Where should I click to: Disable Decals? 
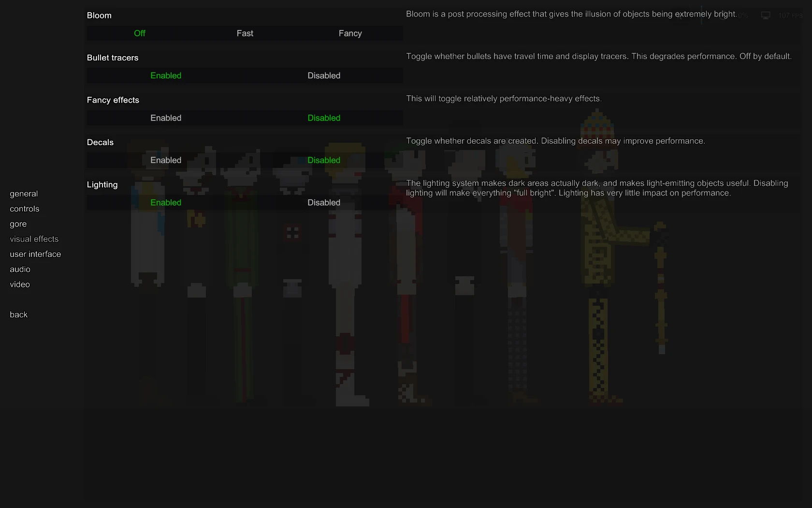tap(324, 160)
